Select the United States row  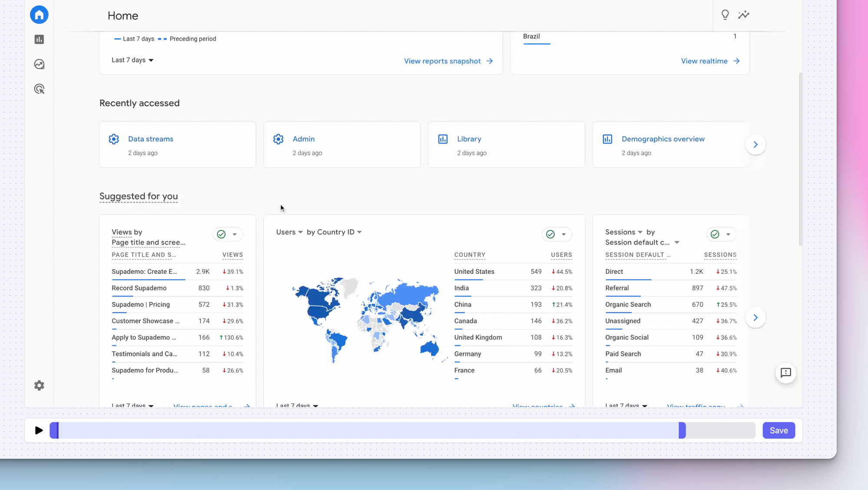point(513,272)
